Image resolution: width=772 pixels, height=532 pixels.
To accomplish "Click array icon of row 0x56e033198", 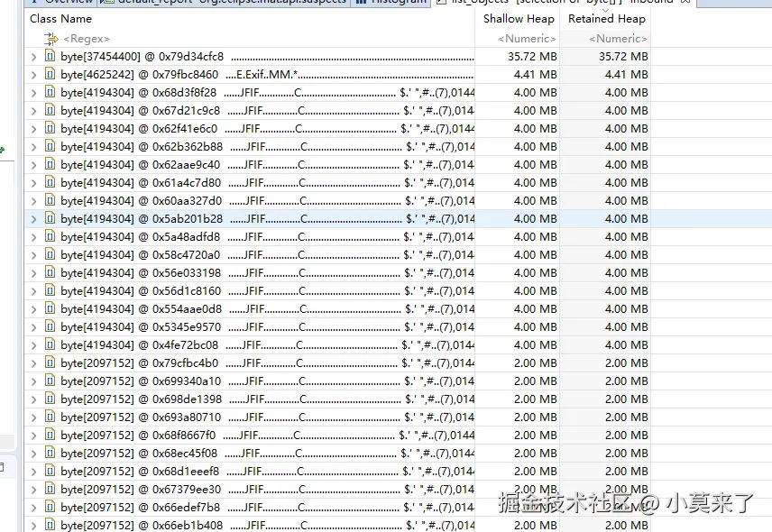I will coord(50,272).
